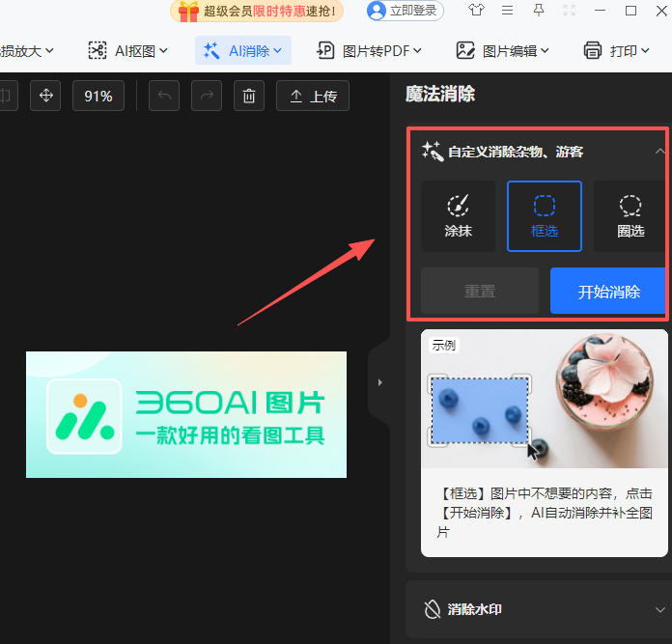
Task: Click the 91% zoom level box
Action: coord(98,96)
